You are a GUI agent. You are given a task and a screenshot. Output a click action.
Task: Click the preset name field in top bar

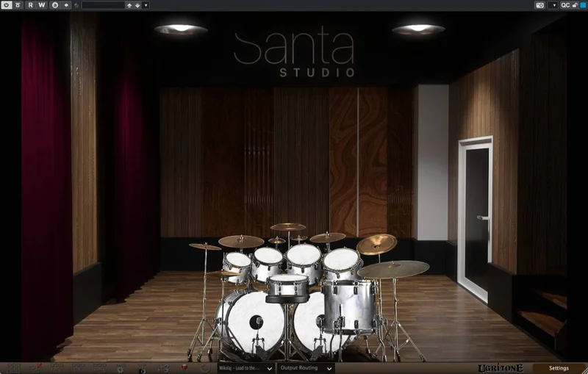pos(103,5)
